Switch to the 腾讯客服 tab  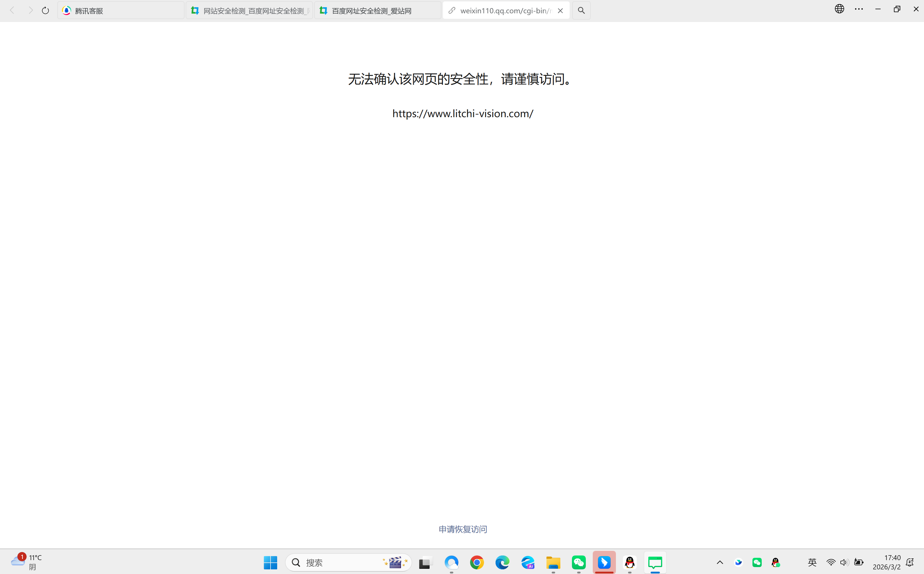click(121, 11)
